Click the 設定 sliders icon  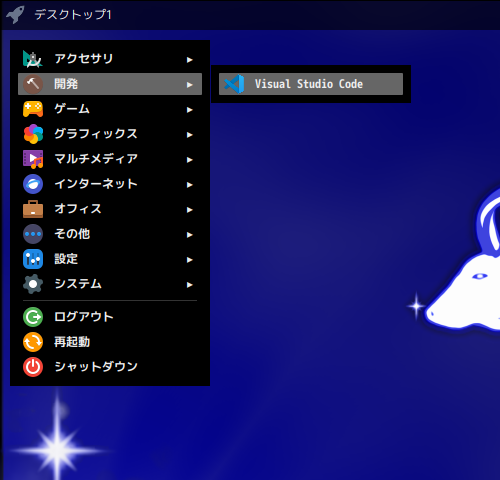pyautogui.click(x=33, y=259)
